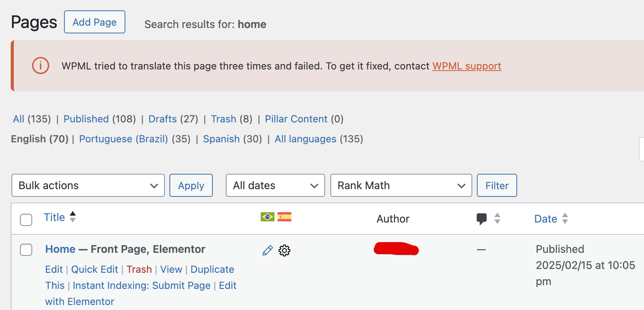Click the gear icon for the Spanish translation

click(x=284, y=251)
